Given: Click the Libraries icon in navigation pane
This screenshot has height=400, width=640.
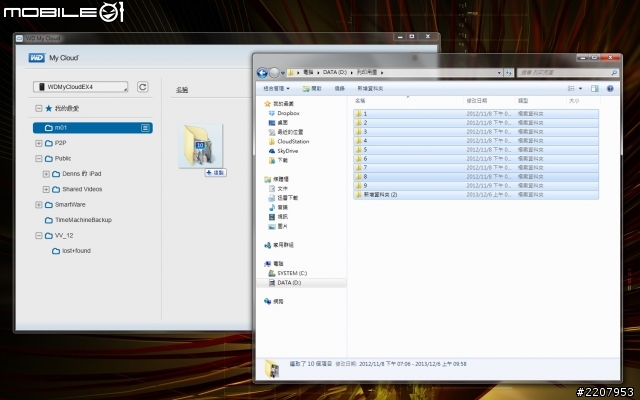Looking at the screenshot, I should [268, 179].
